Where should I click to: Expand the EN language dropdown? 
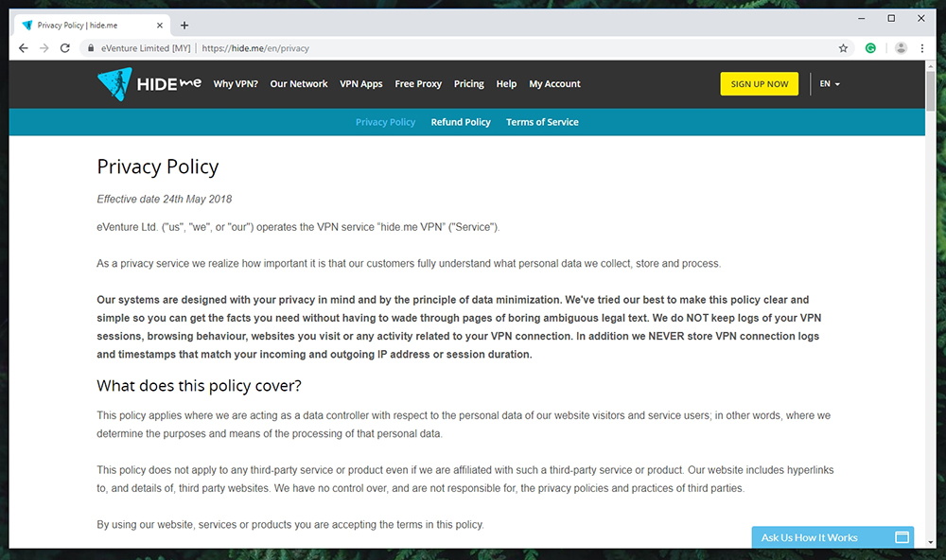tap(829, 84)
